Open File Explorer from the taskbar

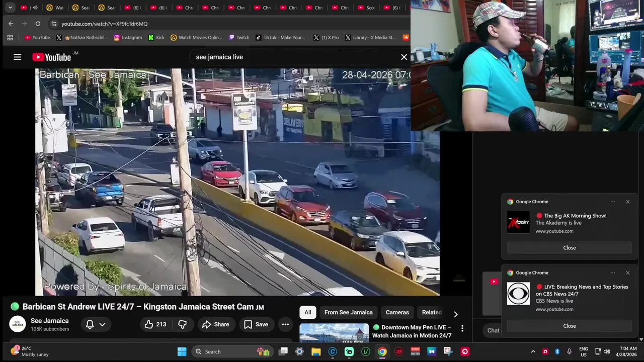(316, 351)
